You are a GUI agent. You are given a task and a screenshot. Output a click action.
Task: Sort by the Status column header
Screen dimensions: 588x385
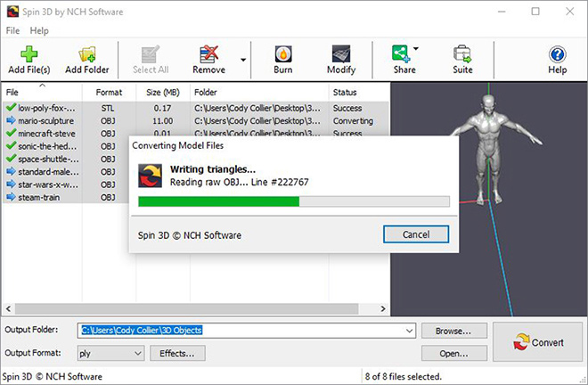pos(359,93)
